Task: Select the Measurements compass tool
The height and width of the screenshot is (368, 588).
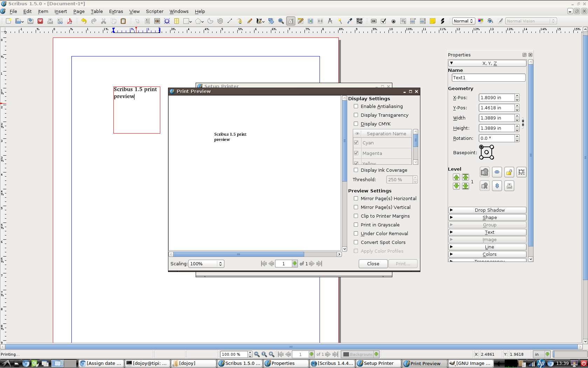Action: (x=330, y=21)
